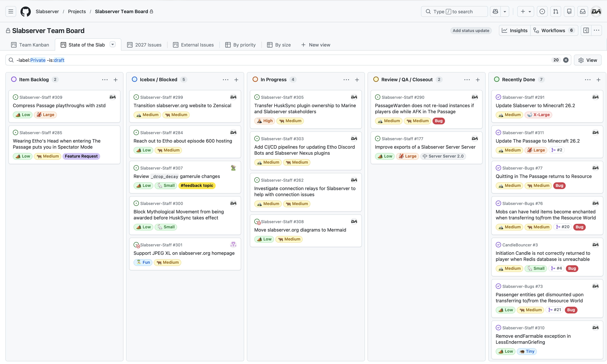The height and width of the screenshot is (364, 607).
Task: Open State of the Slab view options dropdown
Action: click(x=113, y=44)
